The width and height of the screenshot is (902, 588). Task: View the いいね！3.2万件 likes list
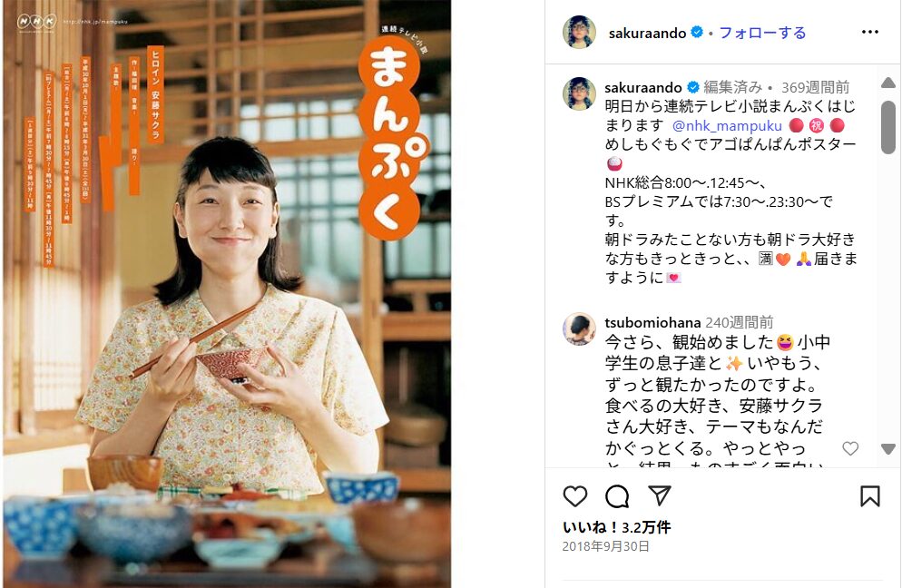pos(617,527)
